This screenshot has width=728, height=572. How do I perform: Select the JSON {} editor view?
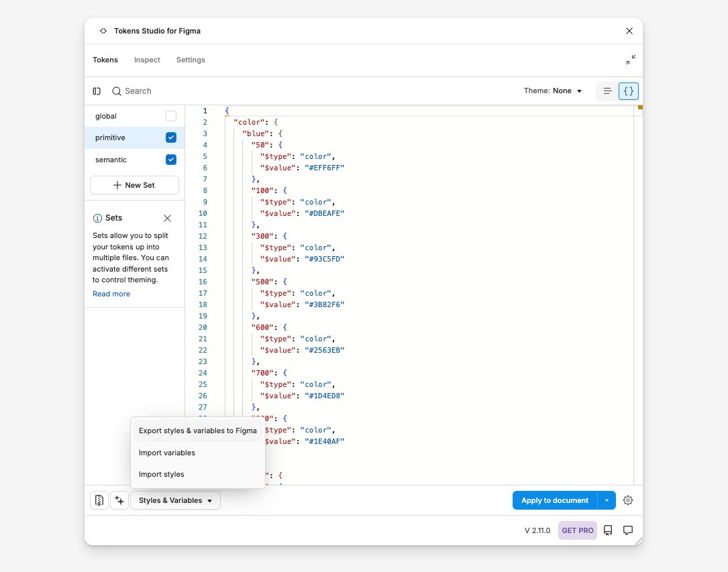point(628,91)
